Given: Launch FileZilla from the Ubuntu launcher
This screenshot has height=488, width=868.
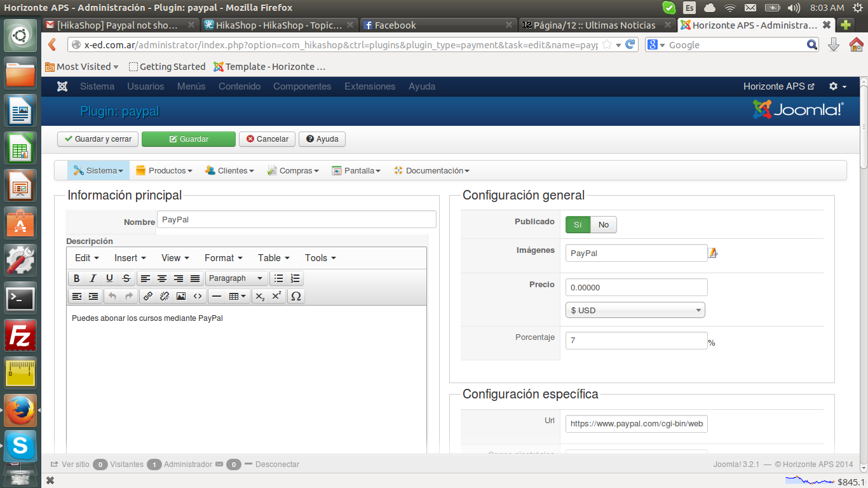Looking at the screenshot, I should 20,335.
